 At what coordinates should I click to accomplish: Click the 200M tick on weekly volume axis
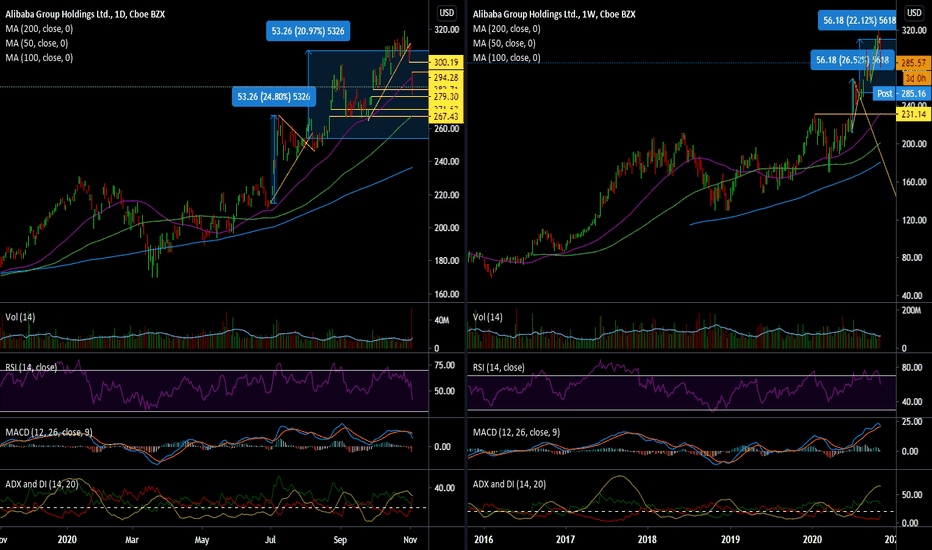click(911, 310)
